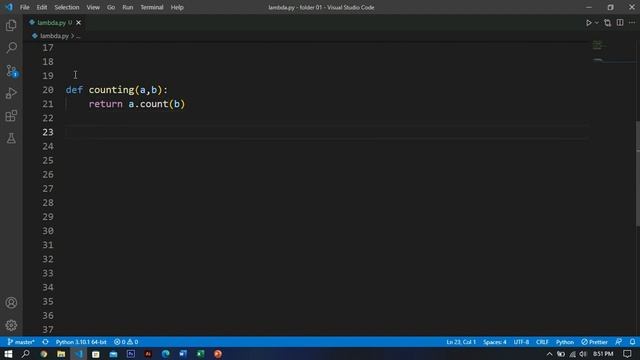Open the Run and Debug view
Screen dimensions: 640x360
coord(11,93)
